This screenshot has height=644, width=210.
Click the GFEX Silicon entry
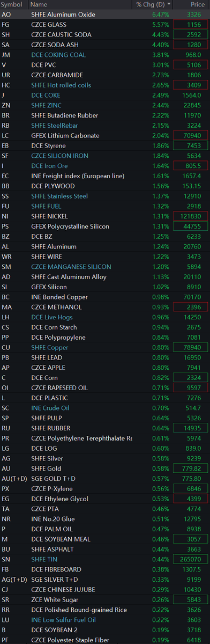point(105,287)
